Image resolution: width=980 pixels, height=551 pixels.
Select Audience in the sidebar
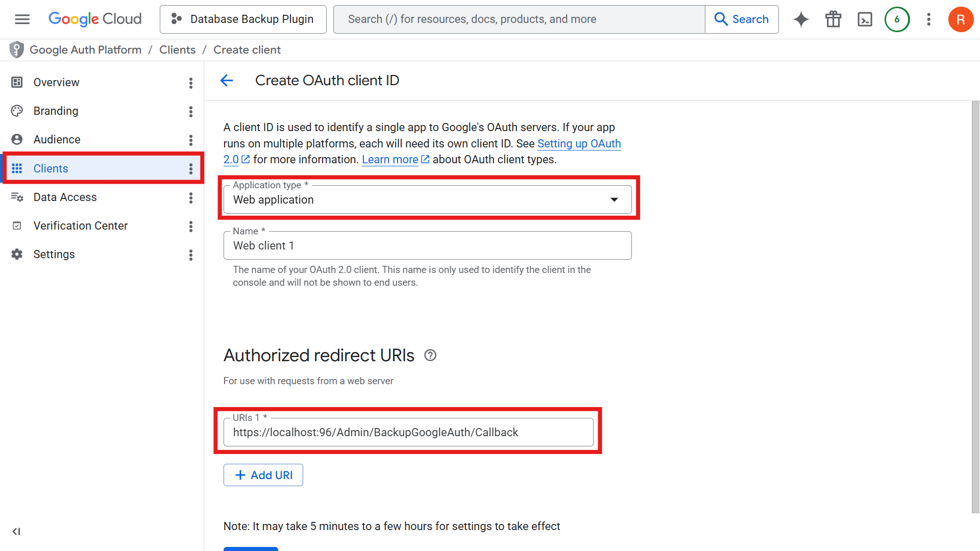(57, 140)
